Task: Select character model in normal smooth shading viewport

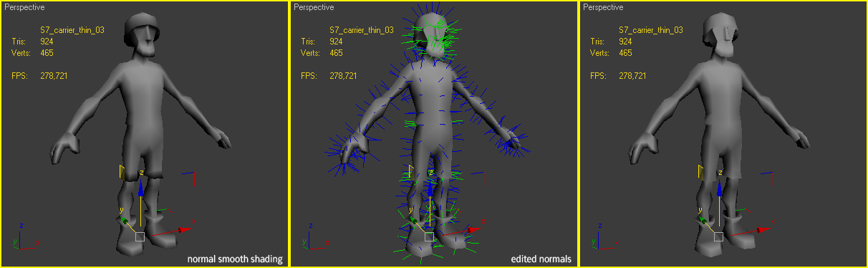Action: click(143, 107)
